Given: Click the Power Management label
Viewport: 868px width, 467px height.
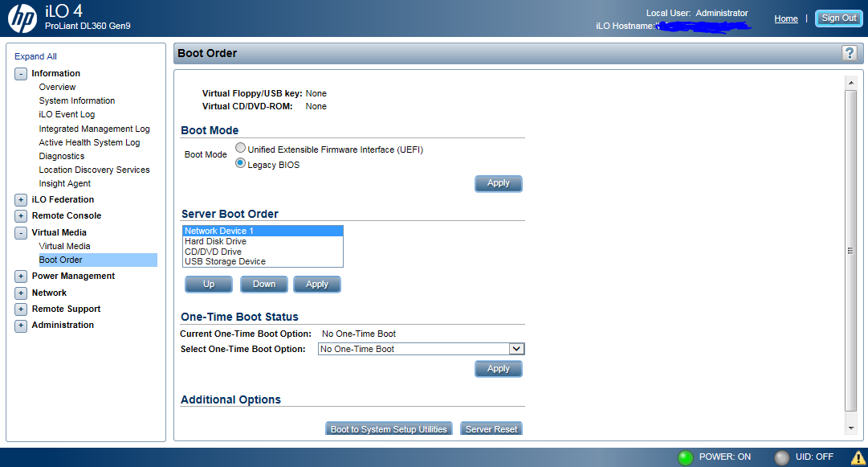Looking at the screenshot, I should click(73, 276).
